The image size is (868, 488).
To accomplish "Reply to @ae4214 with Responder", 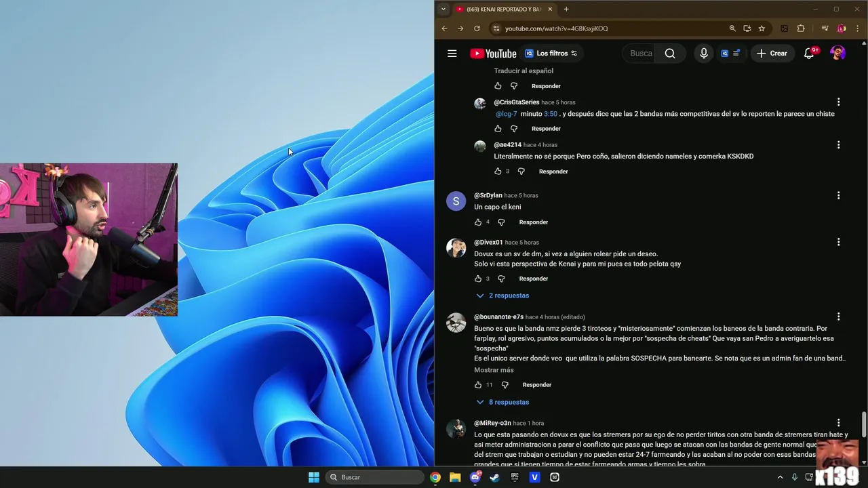I will point(553,171).
